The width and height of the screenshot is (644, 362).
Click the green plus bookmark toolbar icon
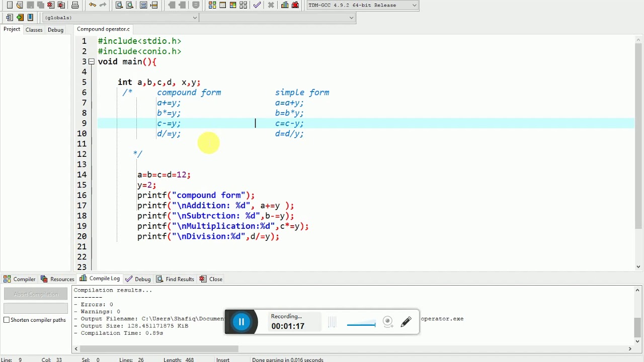20,18
